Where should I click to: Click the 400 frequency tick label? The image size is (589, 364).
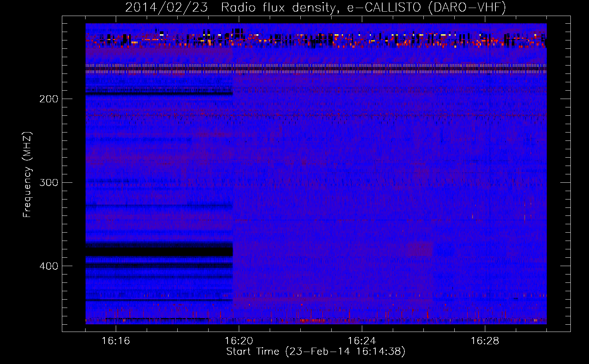pos(49,266)
